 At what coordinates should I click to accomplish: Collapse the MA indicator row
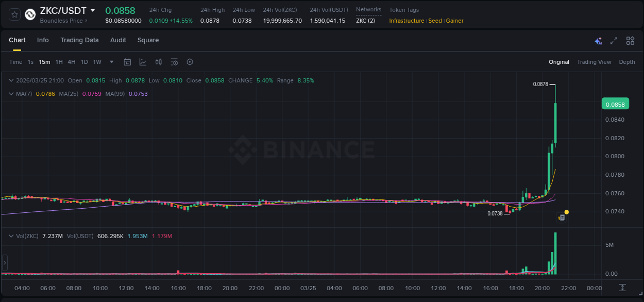click(11, 94)
